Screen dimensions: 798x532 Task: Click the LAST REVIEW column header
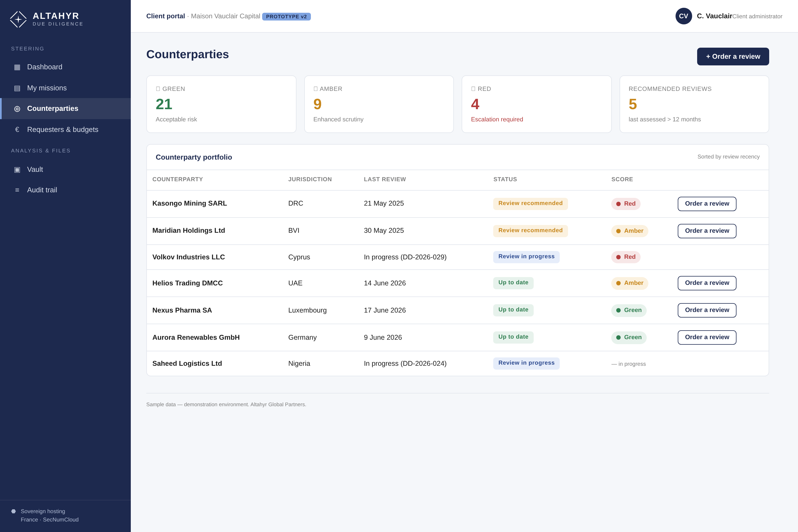point(385,179)
